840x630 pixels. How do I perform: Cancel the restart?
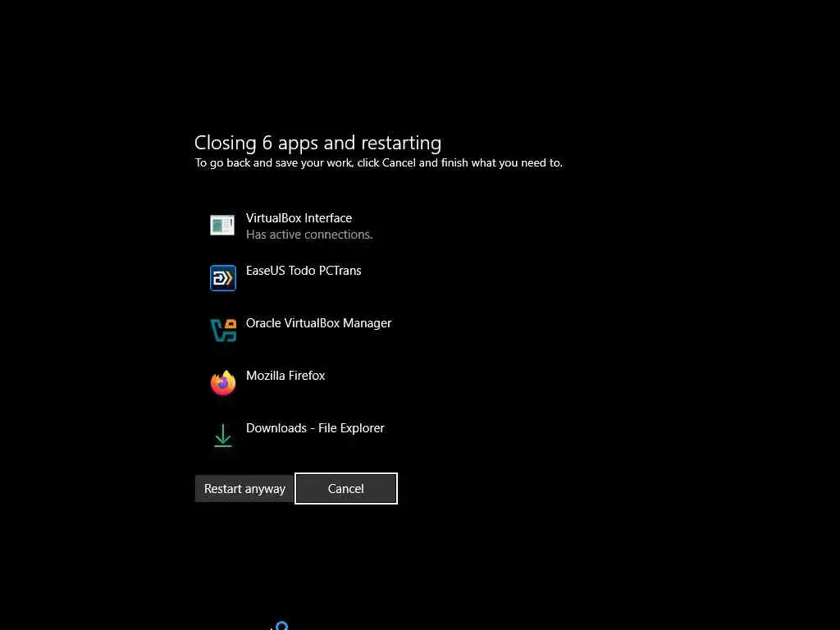346,489
